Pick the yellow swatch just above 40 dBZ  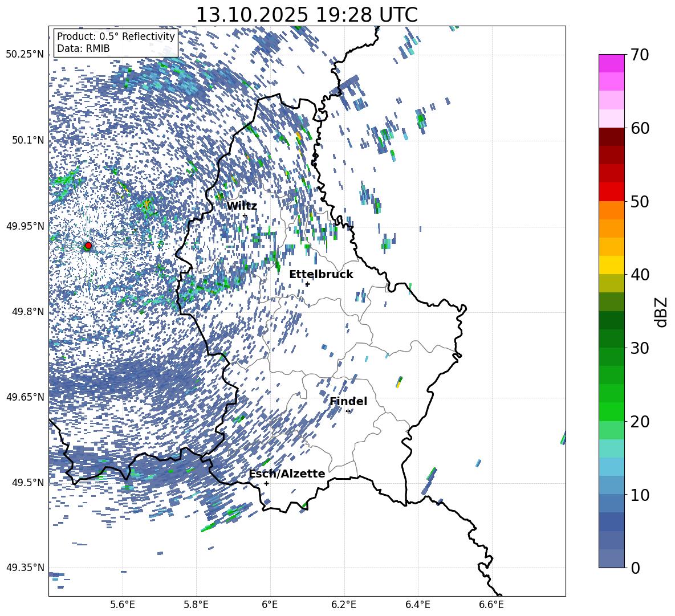pos(611,264)
